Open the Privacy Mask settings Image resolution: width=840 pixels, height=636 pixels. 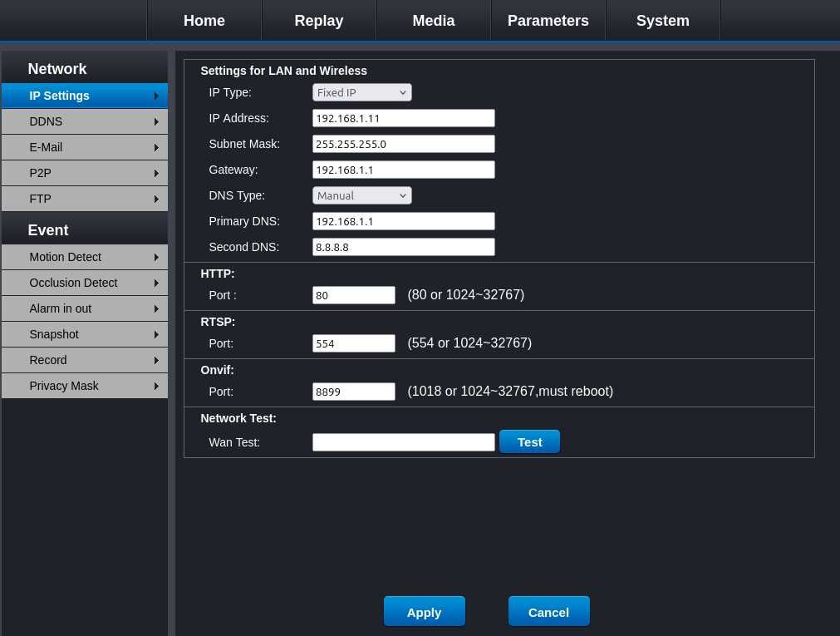pos(85,386)
